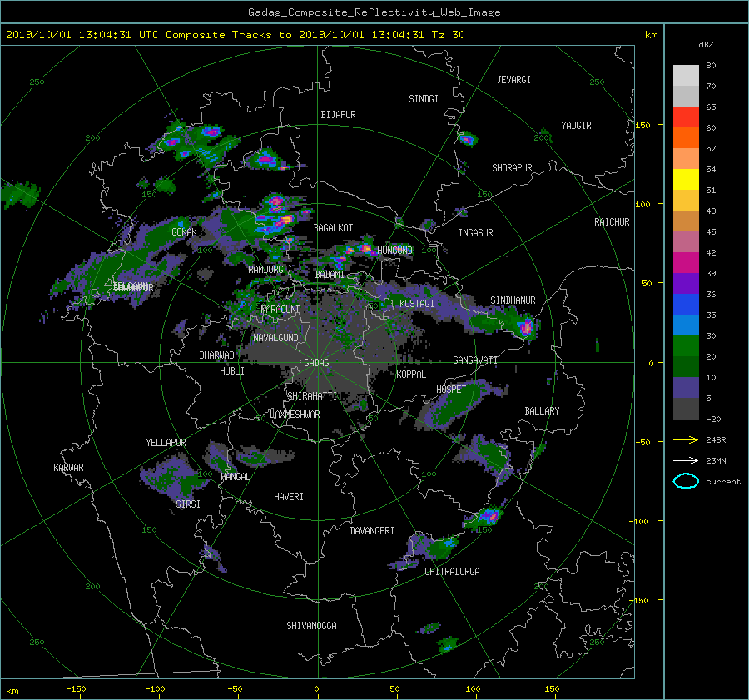Click the NAVALGUND city label
The height and width of the screenshot is (700, 749).
[275, 338]
